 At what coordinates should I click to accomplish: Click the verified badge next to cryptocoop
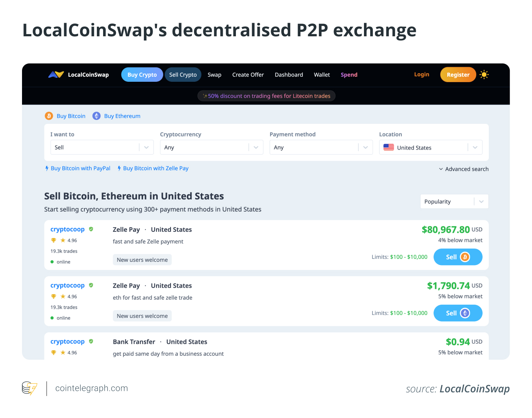pos(91,229)
